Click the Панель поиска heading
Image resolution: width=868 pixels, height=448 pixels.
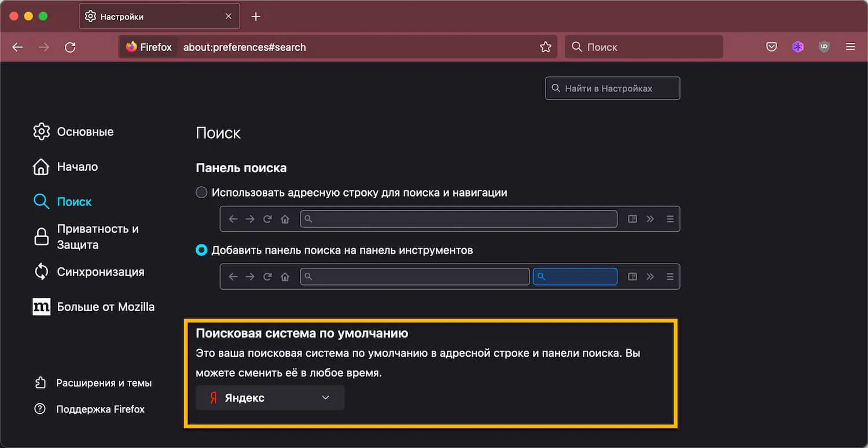241,168
